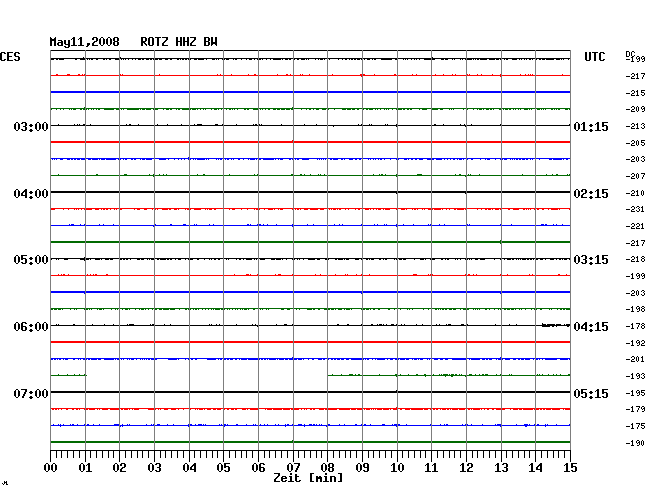This screenshot has width=650, height=494.
Task: Click the network code BW
Action: [210, 42]
